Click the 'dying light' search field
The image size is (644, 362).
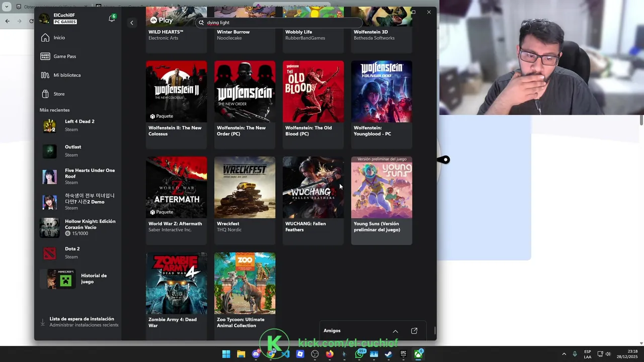pos(279,23)
